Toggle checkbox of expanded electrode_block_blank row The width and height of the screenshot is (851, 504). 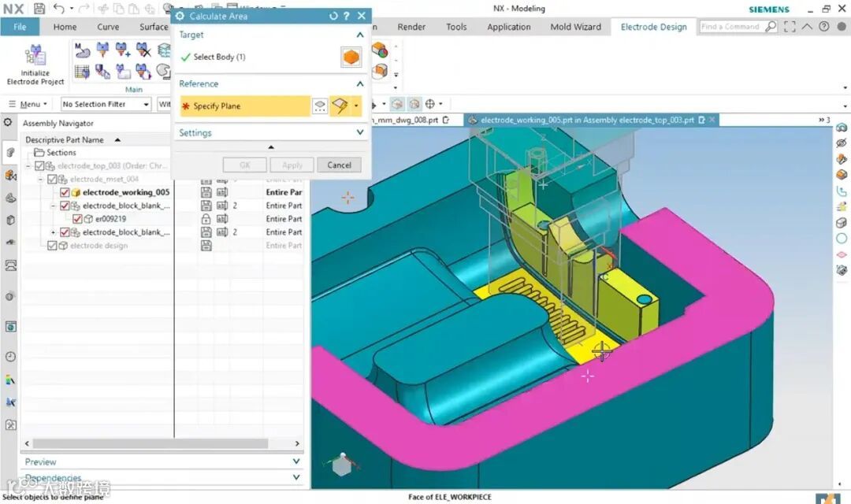click(65, 206)
